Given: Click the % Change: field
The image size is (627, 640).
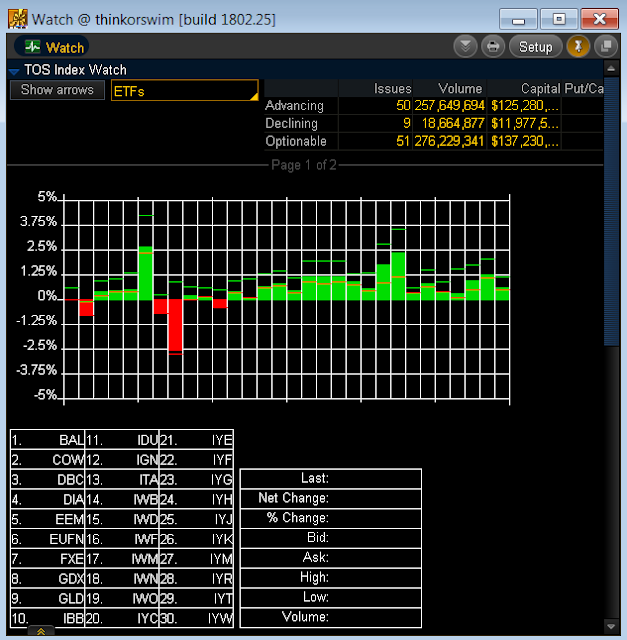Looking at the screenshot, I should (331, 518).
